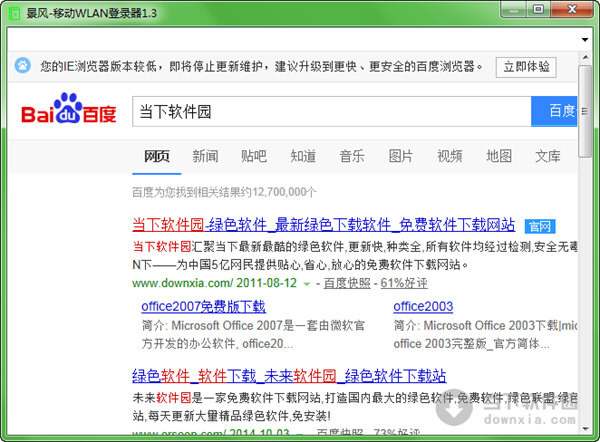
Task: Click the 官网 badge
Action: point(540,226)
